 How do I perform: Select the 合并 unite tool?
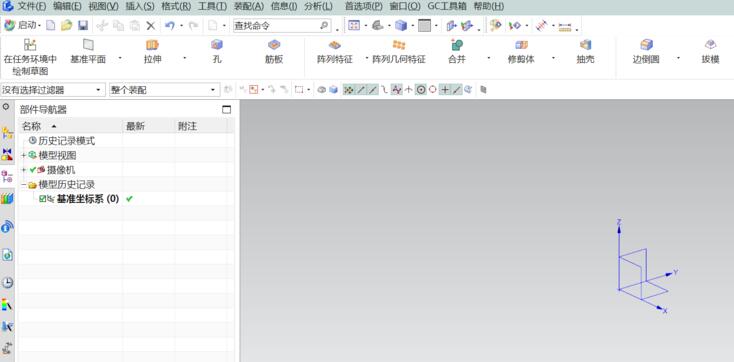point(457,52)
